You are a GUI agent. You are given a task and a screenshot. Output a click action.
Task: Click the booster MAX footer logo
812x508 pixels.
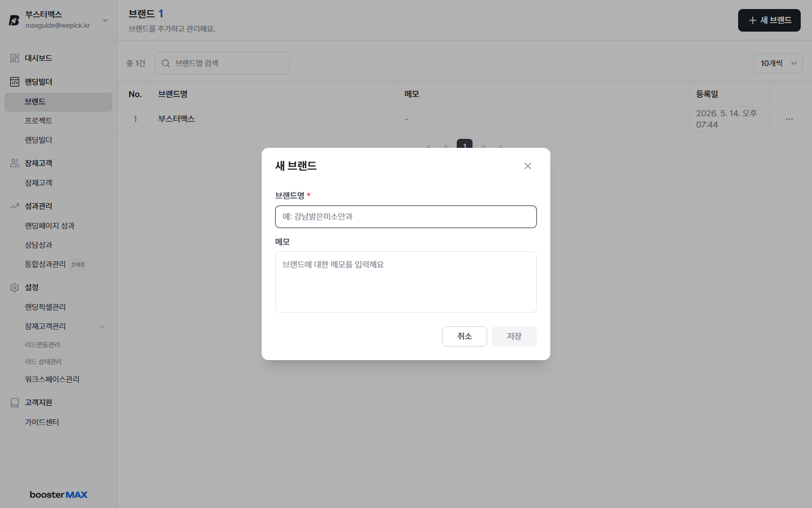[59, 494]
